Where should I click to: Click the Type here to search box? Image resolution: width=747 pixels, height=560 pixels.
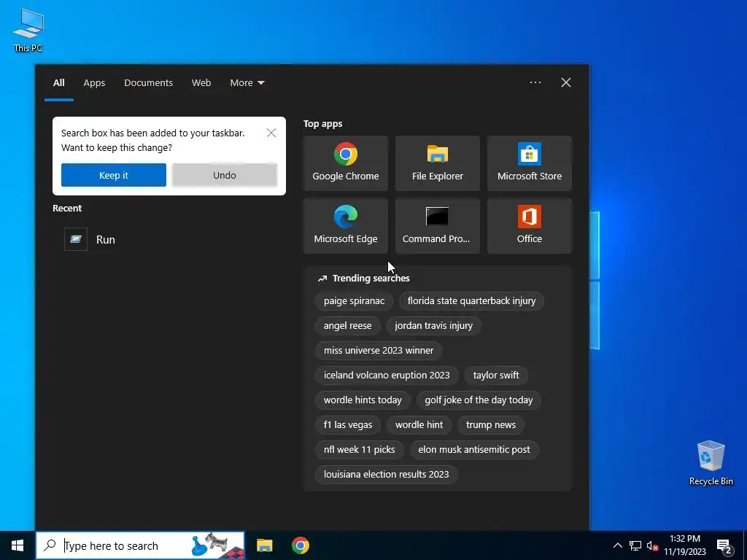pyautogui.click(x=140, y=545)
